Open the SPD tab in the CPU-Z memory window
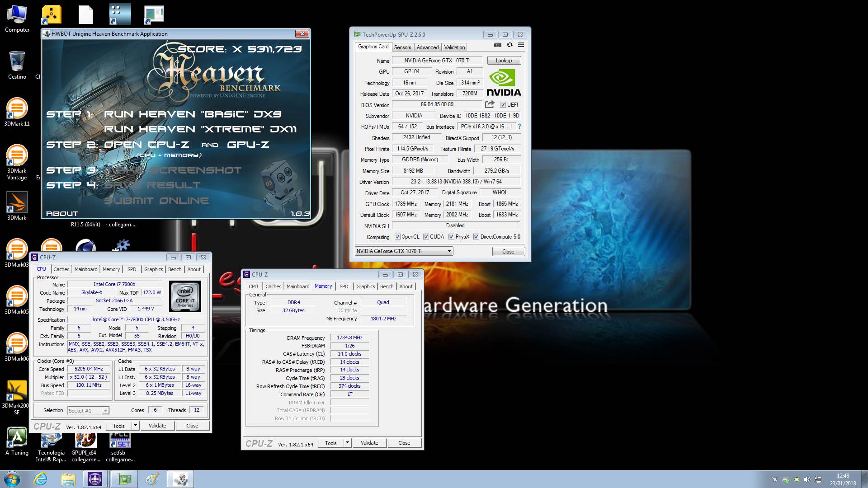 pyautogui.click(x=344, y=286)
